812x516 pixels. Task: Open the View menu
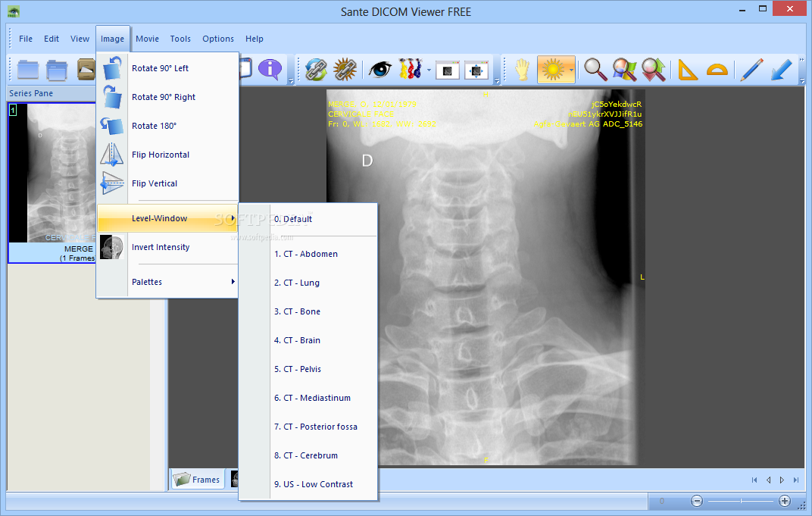pyautogui.click(x=80, y=39)
